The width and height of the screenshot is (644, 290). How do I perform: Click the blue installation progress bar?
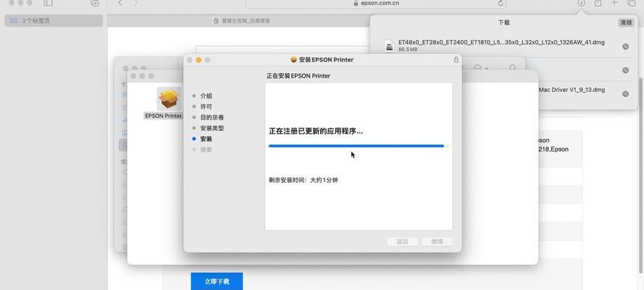[359, 146]
